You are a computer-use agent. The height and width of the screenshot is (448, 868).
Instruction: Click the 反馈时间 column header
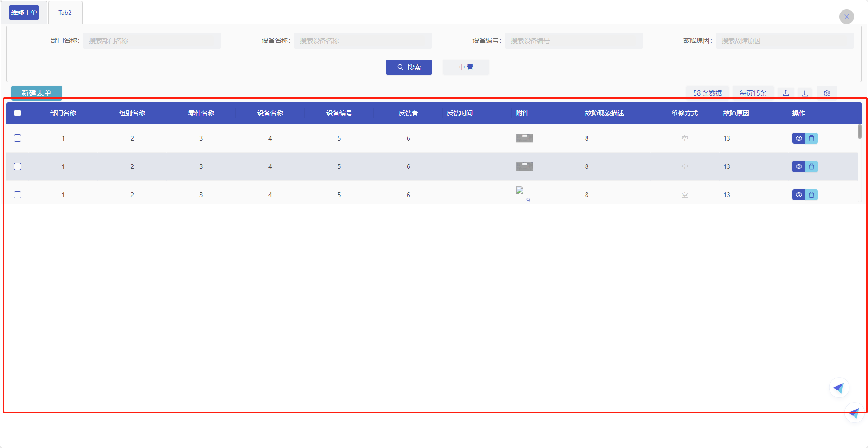click(x=460, y=113)
